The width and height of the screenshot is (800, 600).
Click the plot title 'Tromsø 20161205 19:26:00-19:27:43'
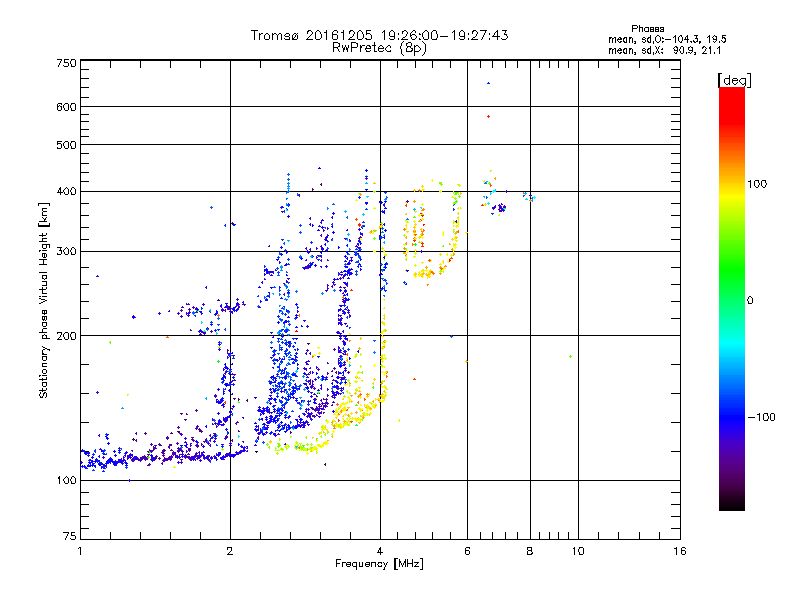379,35
